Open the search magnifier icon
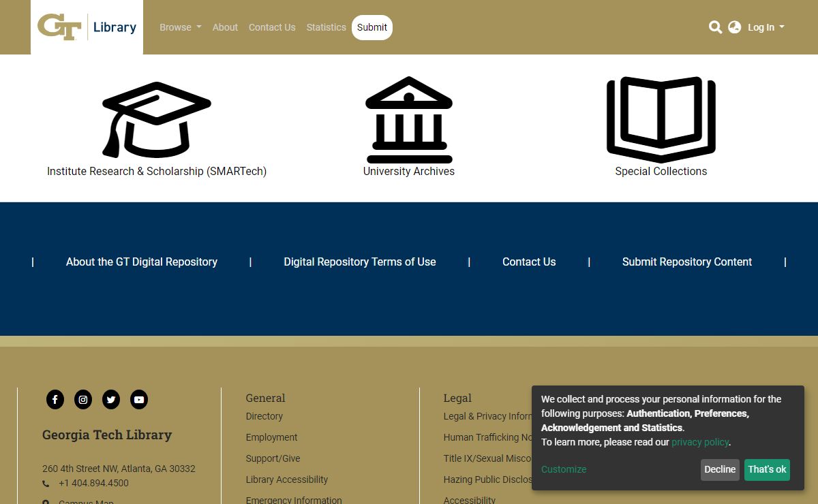 point(715,27)
